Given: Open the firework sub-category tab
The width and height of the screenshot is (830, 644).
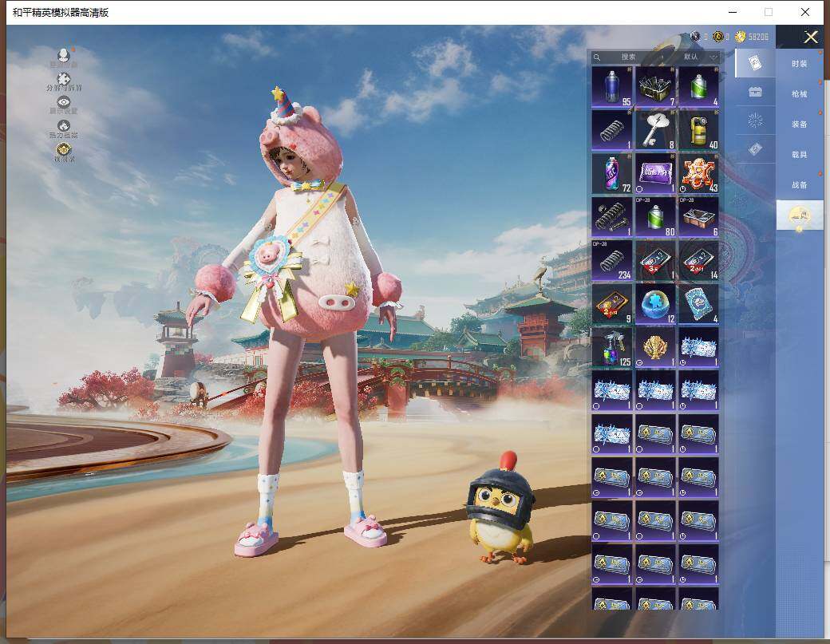Looking at the screenshot, I should [755, 121].
